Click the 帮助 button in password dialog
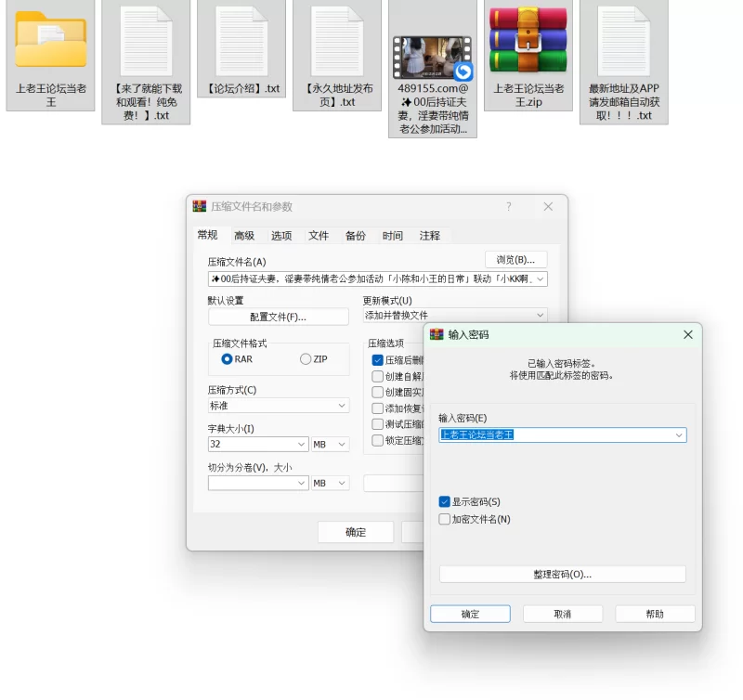The width and height of the screenshot is (743, 700). pyautogui.click(x=655, y=614)
